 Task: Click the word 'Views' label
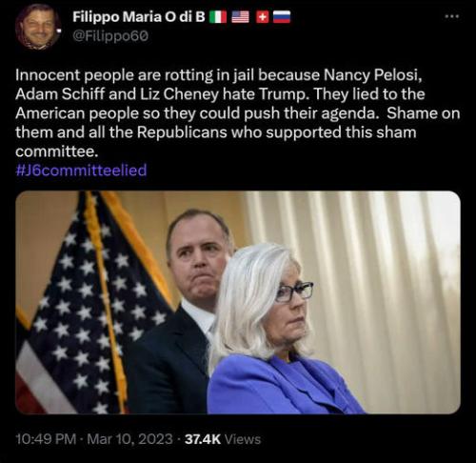coord(243,439)
